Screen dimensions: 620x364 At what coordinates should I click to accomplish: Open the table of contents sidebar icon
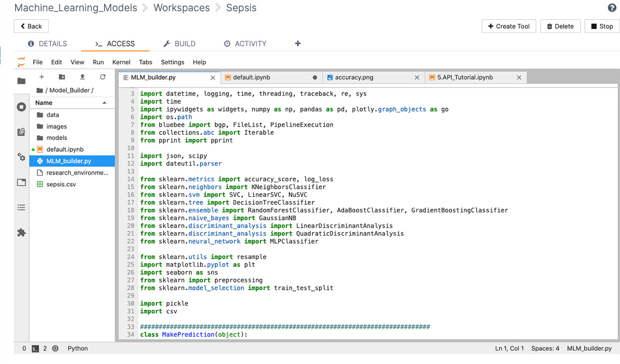tap(22, 208)
